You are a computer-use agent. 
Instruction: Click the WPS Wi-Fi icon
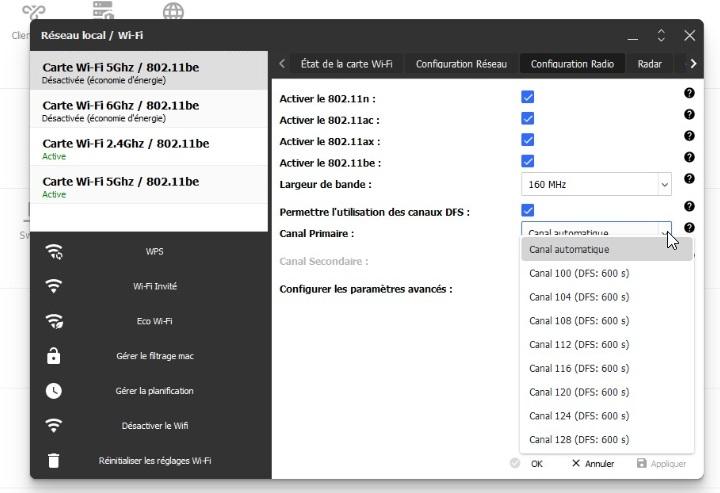coord(54,252)
